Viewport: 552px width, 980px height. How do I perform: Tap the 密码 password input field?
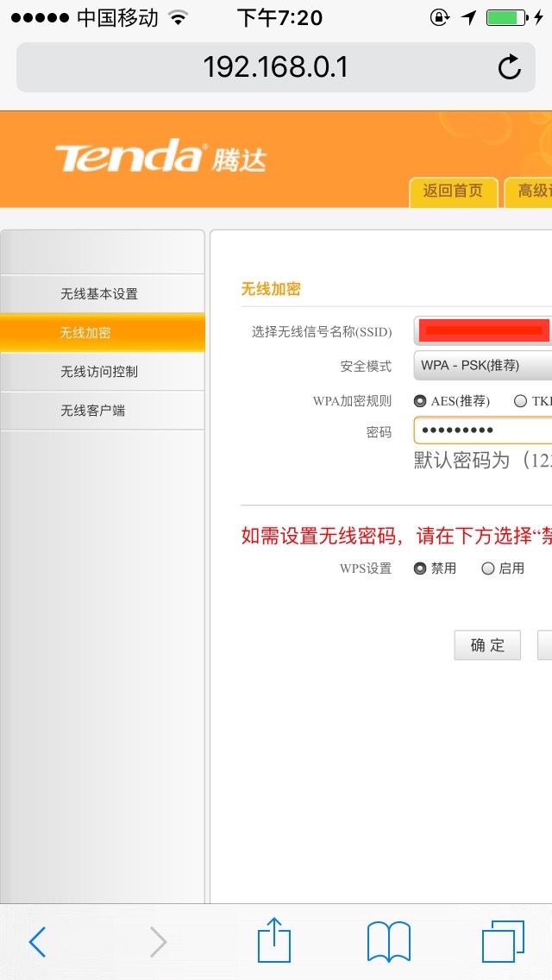[x=483, y=430]
